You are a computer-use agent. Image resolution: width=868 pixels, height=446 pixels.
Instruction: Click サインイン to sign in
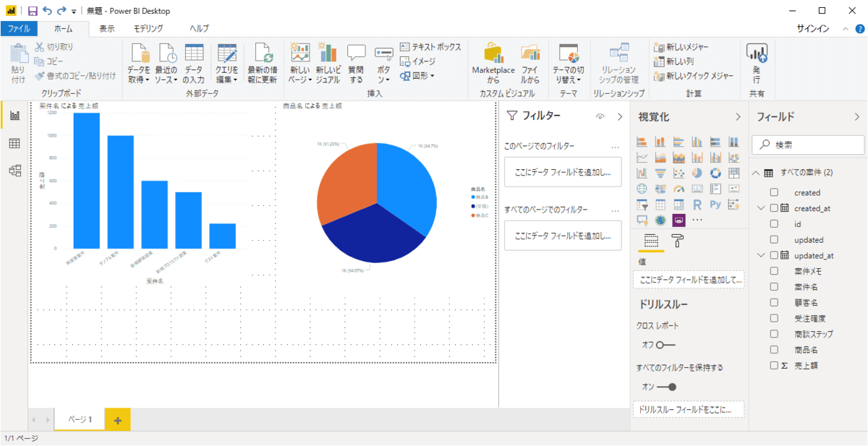click(813, 29)
